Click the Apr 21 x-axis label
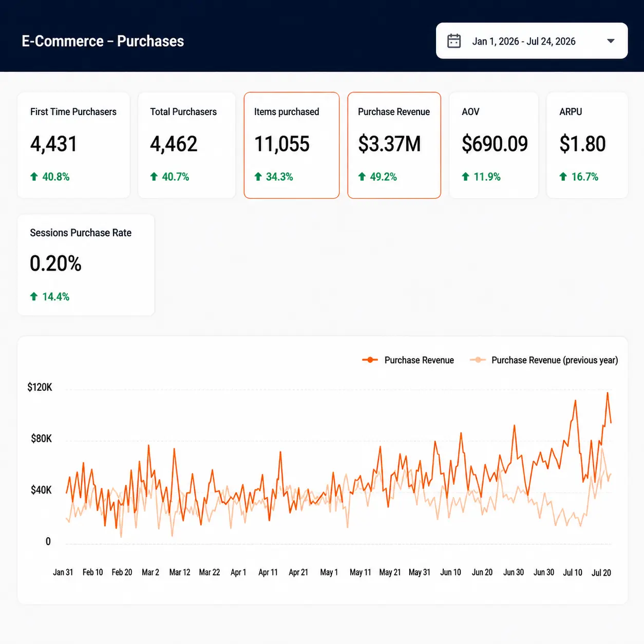 298,572
